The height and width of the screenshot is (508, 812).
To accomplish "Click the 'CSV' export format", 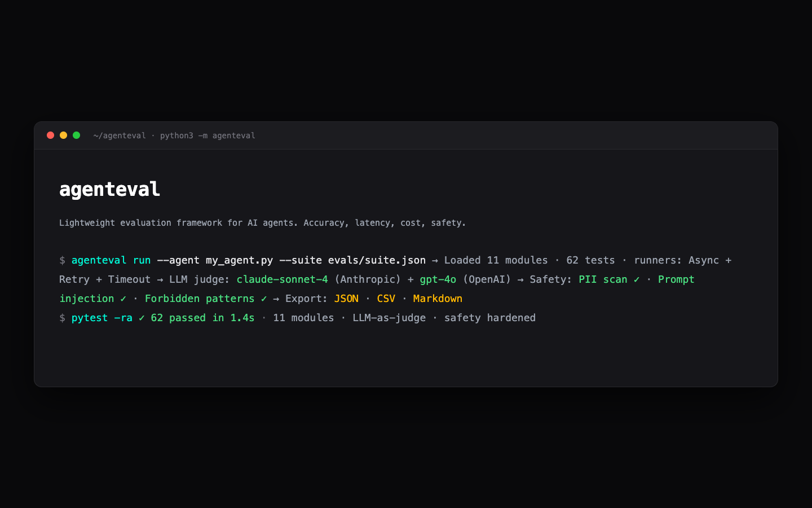I will coord(386,299).
